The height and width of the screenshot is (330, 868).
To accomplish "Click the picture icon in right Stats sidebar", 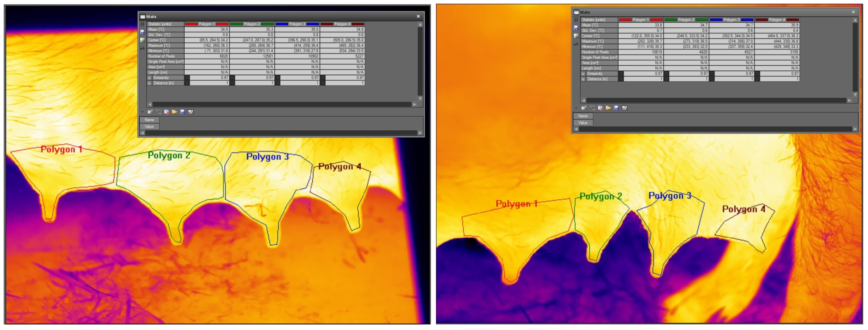I will tap(576, 36).
